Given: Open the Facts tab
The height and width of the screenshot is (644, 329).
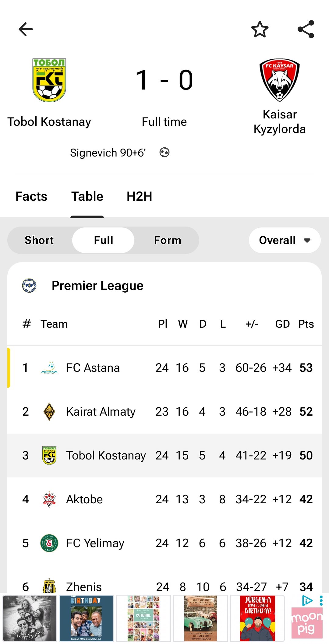Looking at the screenshot, I should [31, 196].
